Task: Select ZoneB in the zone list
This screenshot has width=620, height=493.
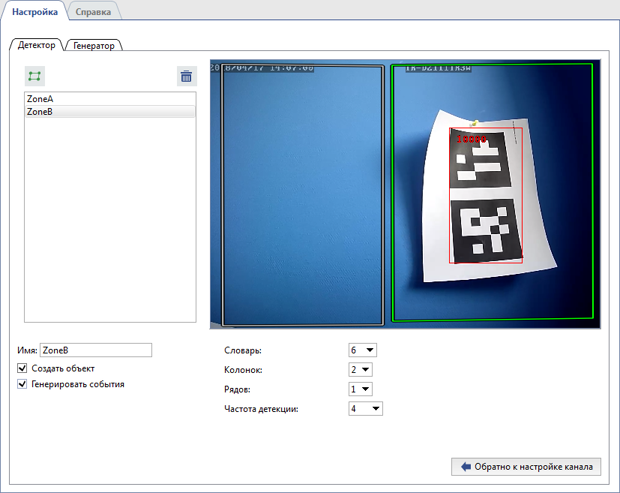Action: pos(110,112)
